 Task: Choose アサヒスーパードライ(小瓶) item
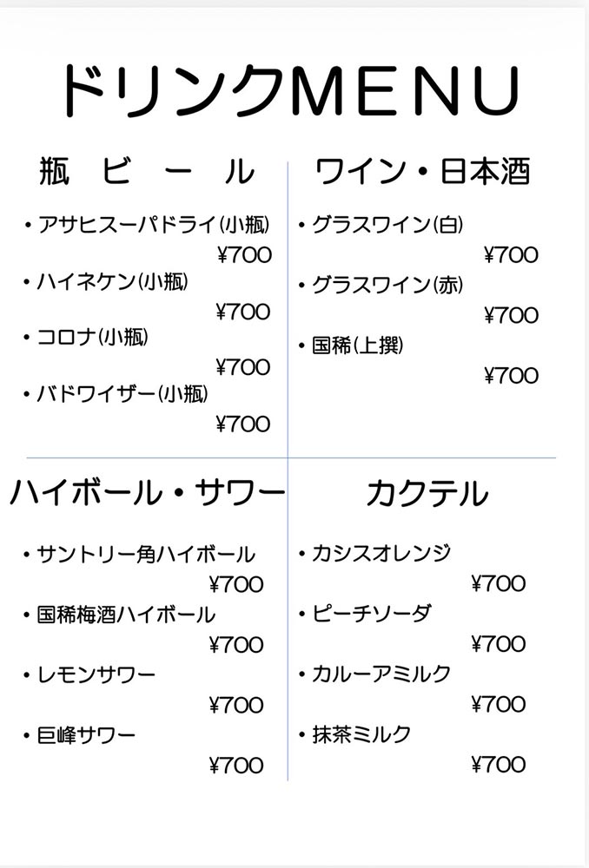click(153, 226)
